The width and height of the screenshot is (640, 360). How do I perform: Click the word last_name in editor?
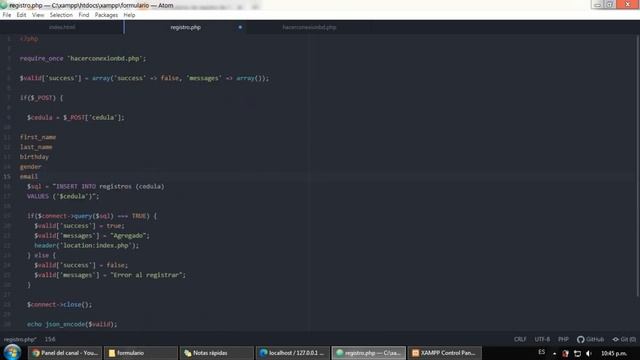(36, 147)
